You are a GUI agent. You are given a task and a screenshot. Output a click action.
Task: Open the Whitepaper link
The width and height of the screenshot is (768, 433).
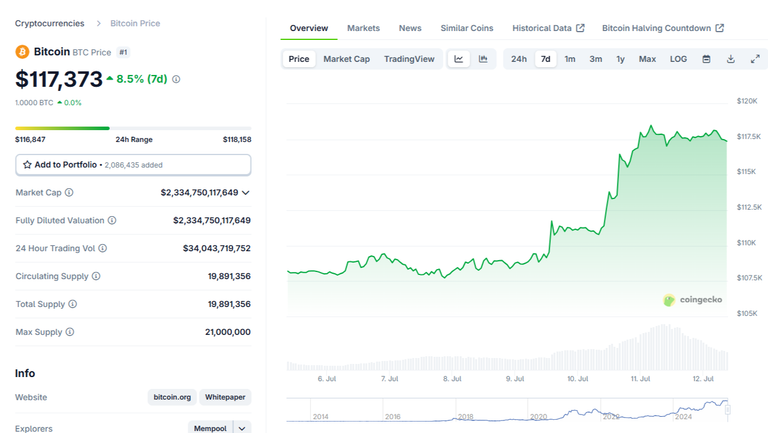[x=225, y=397]
